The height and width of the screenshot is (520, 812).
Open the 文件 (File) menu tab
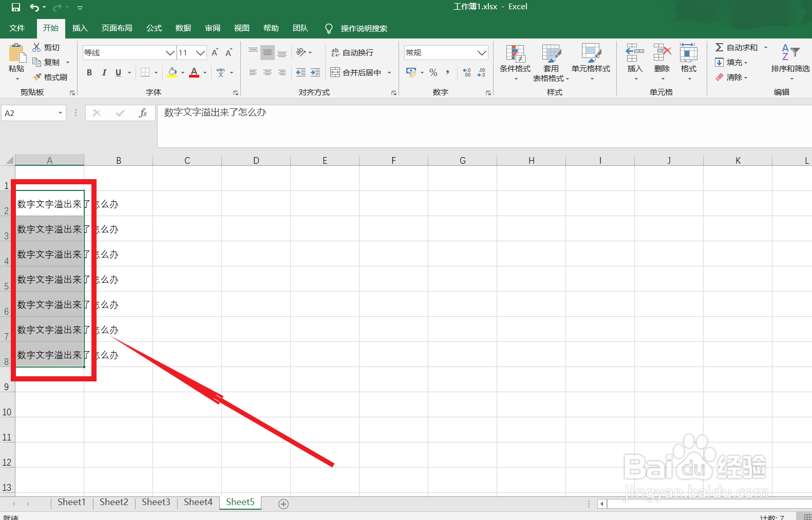[x=17, y=28]
